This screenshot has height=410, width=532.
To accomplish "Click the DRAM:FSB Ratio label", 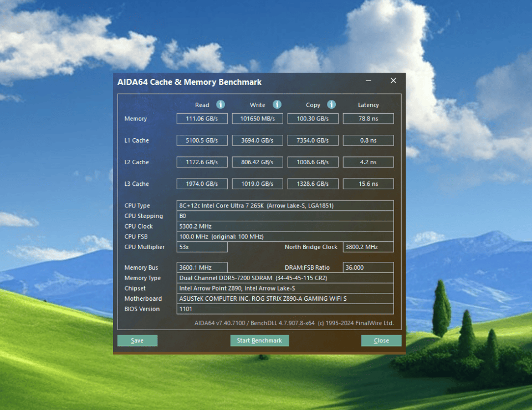I will 308,267.
